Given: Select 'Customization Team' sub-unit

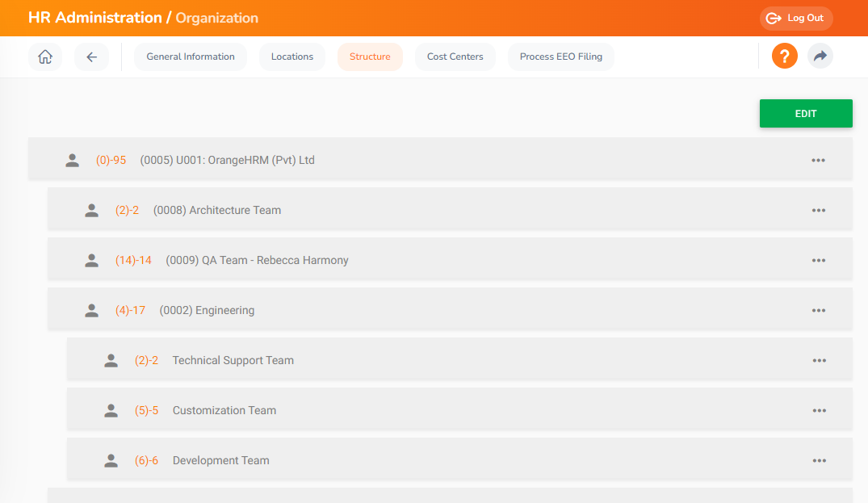Looking at the screenshot, I should point(224,411).
